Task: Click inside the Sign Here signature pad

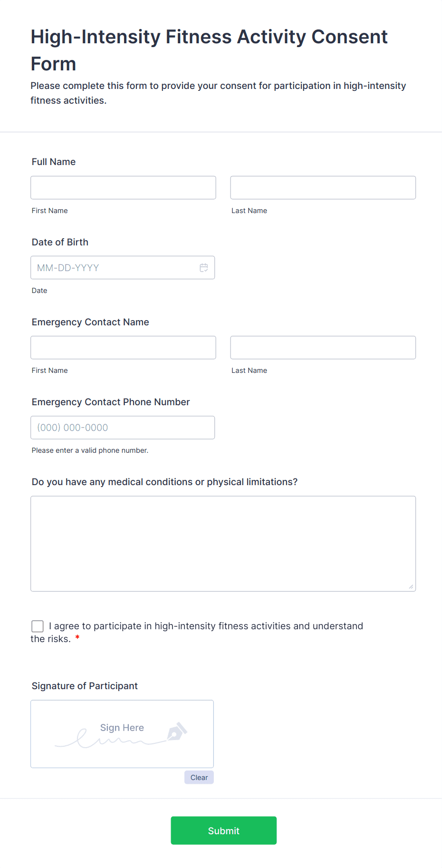Action: pos(122,734)
